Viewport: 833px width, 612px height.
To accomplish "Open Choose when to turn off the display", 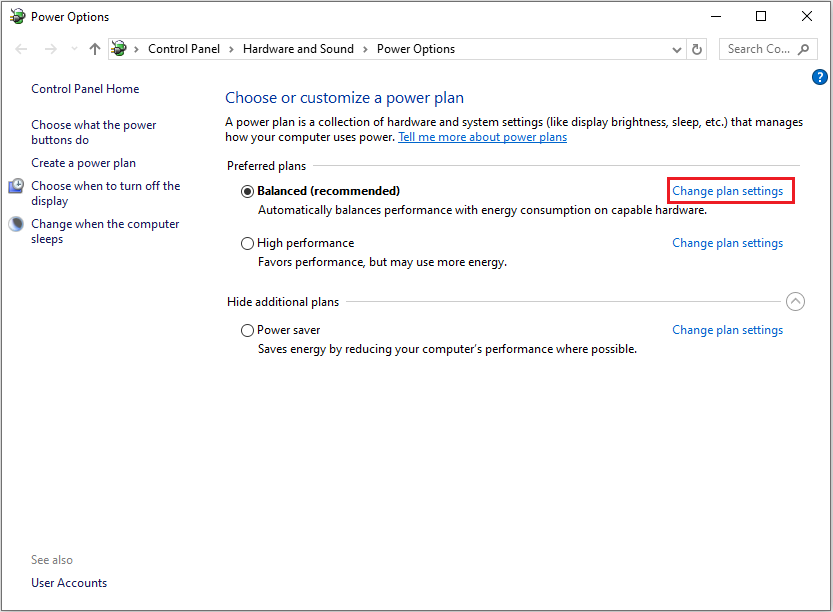I will click(x=106, y=193).
